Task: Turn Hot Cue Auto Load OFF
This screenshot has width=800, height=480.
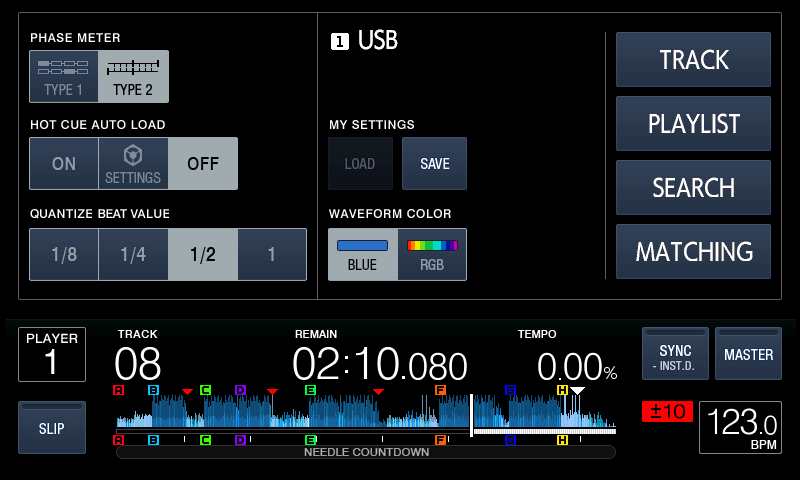Action: (203, 164)
